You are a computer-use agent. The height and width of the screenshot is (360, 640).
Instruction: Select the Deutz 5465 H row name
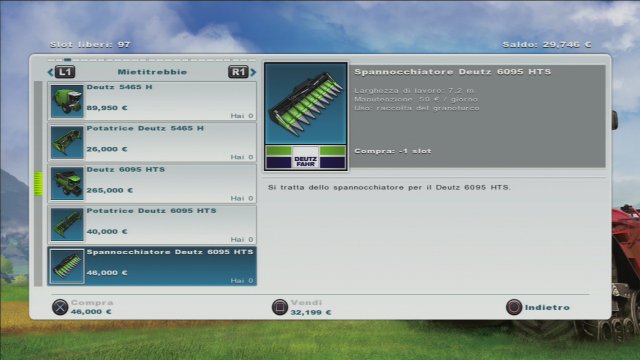pyautogui.click(x=119, y=87)
